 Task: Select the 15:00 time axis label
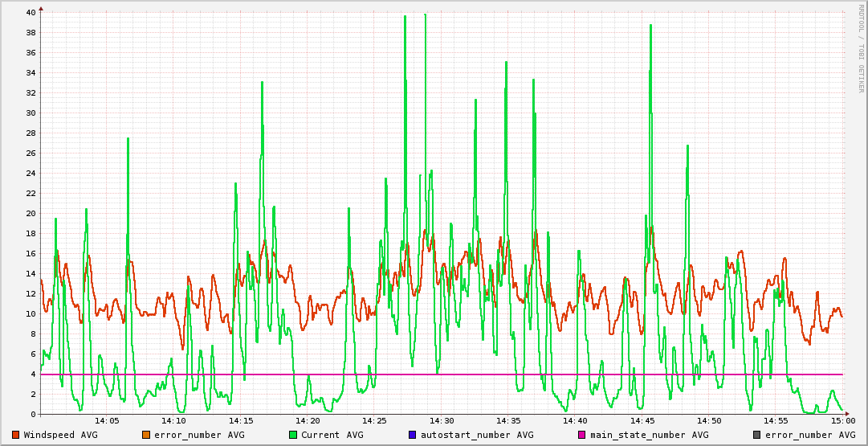842,420
